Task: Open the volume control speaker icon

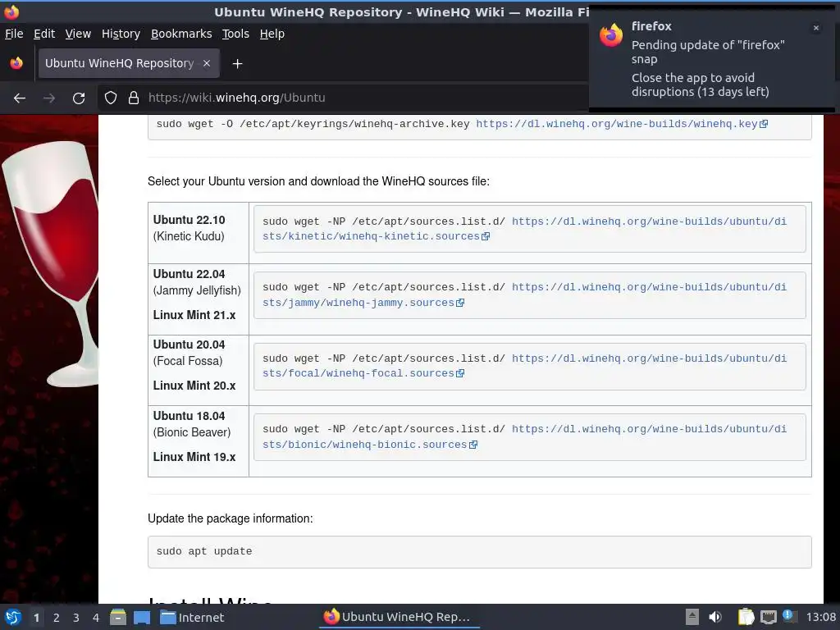Action: pos(715,617)
